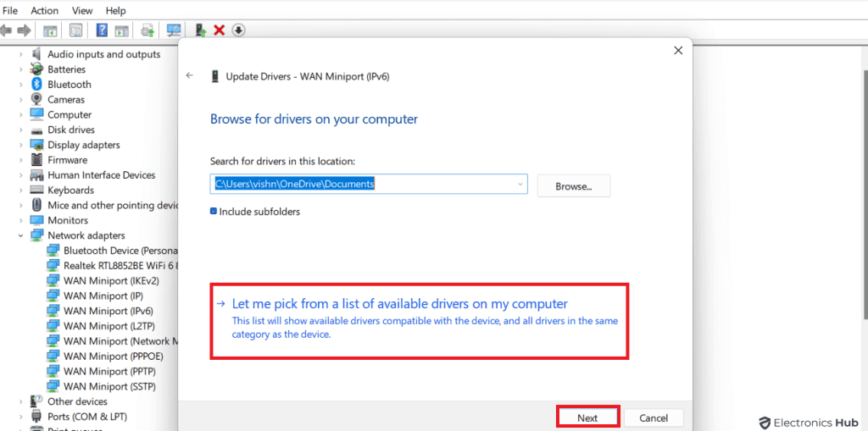Select WAN Miniport (SSTP) row

coord(102,385)
